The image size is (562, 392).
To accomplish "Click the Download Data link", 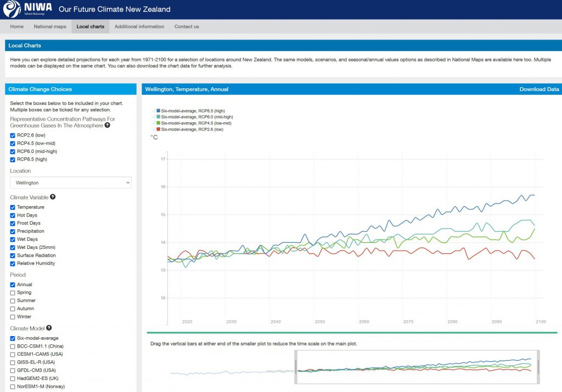I will 539,89.
